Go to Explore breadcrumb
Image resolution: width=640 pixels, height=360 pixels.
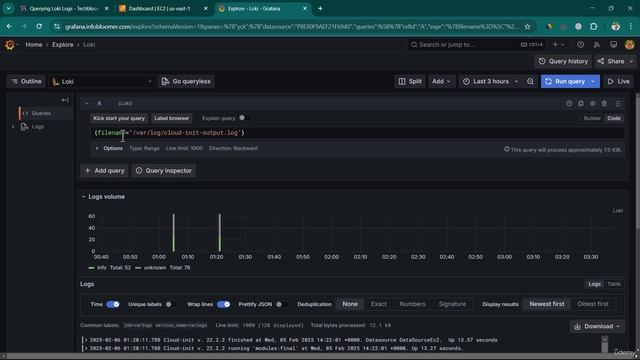pos(62,44)
